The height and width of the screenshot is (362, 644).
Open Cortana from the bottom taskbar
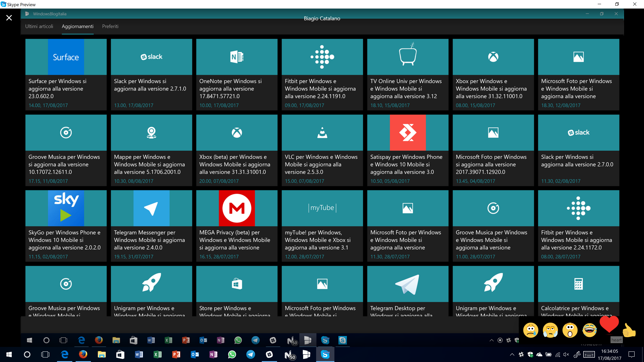click(x=27, y=354)
